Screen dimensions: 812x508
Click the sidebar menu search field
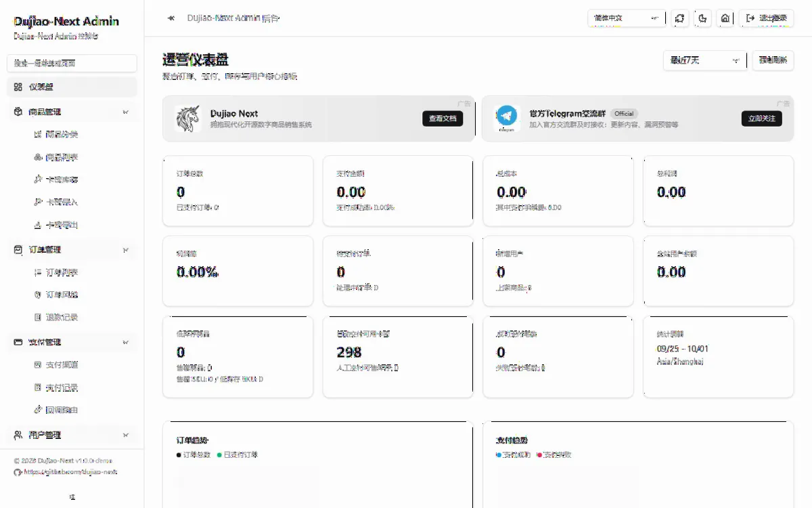tap(72, 63)
